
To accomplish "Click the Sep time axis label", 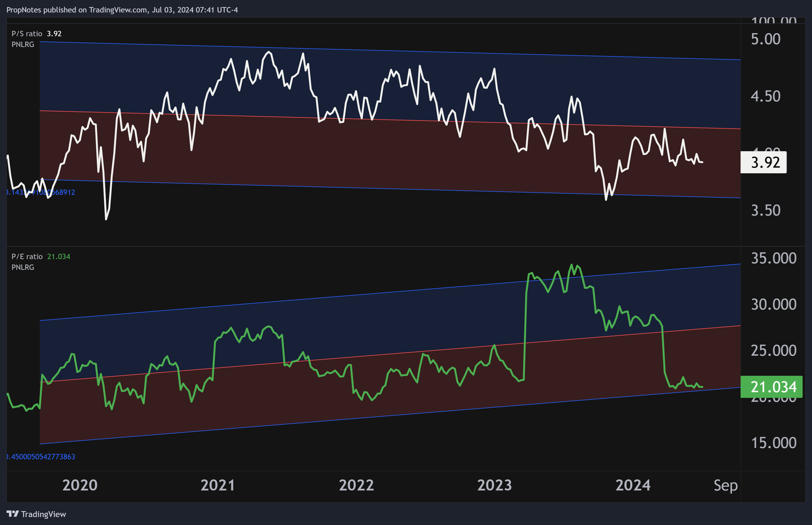I will (726, 485).
